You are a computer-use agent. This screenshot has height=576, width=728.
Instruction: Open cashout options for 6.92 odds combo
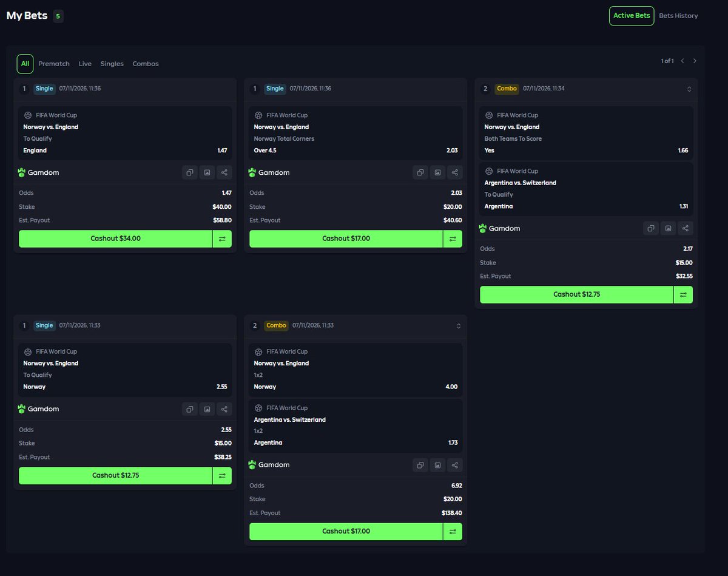[x=453, y=531]
